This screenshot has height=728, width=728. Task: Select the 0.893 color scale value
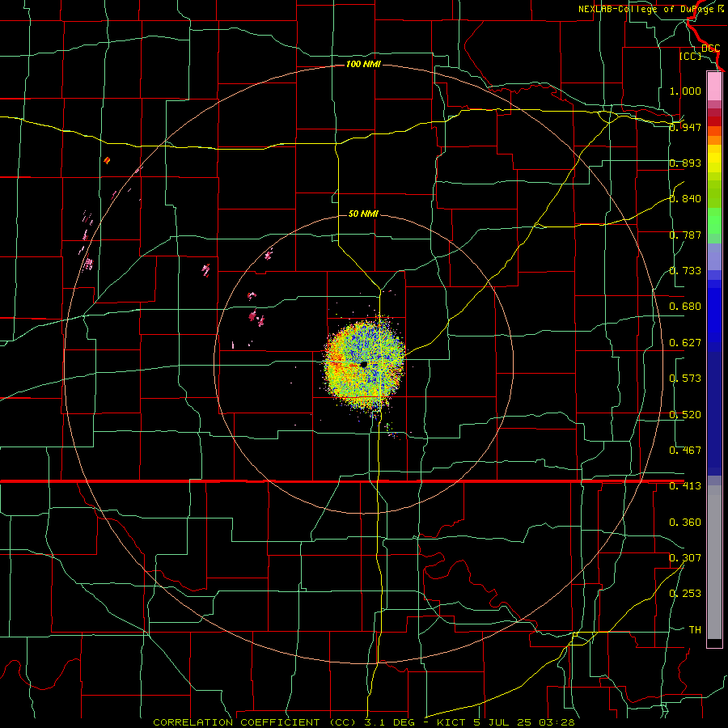pyautogui.click(x=685, y=163)
